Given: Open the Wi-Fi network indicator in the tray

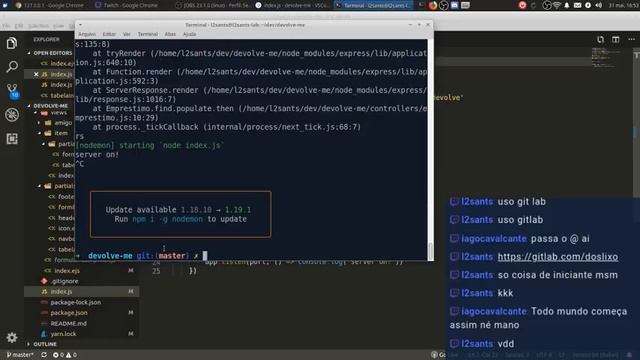Looking at the screenshot, I should (556, 5).
